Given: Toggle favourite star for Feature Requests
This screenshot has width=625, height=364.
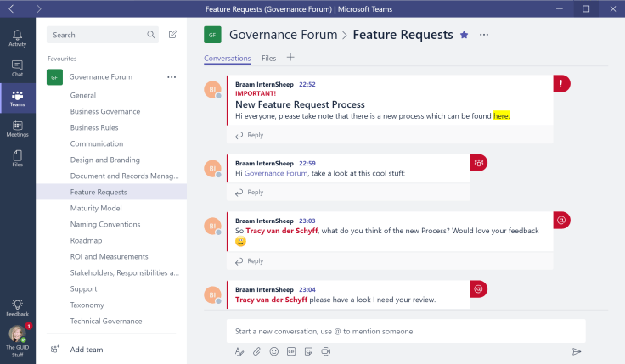Looking at the screenshot, I should pyautogui.click(x=464, y=35).
